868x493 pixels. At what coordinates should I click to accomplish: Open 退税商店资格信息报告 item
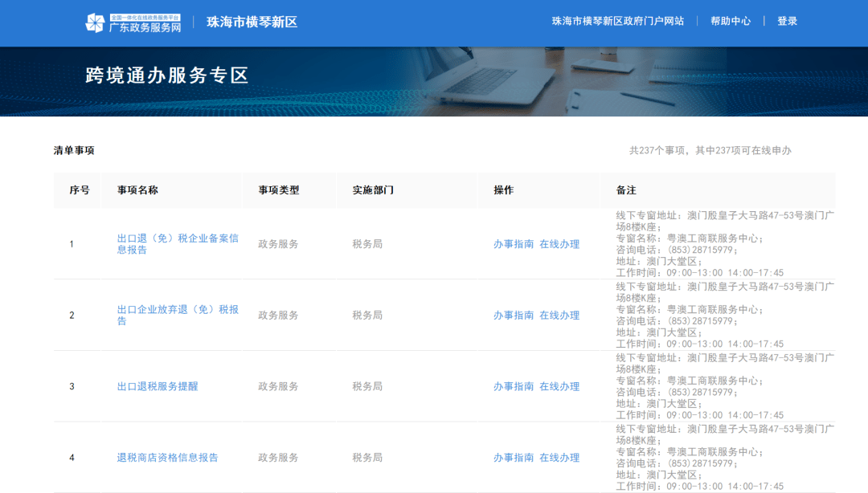[167, 458]
